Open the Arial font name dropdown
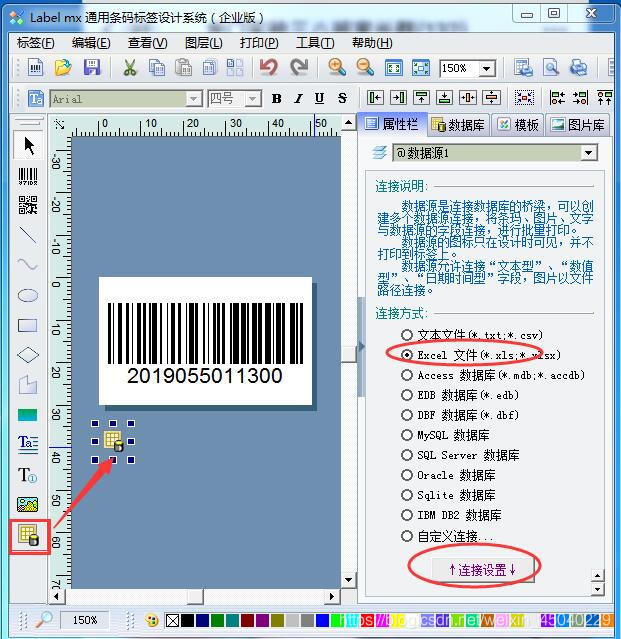Image resolution: width=621 pixels, height=639 pixels. tap(193, 99)
